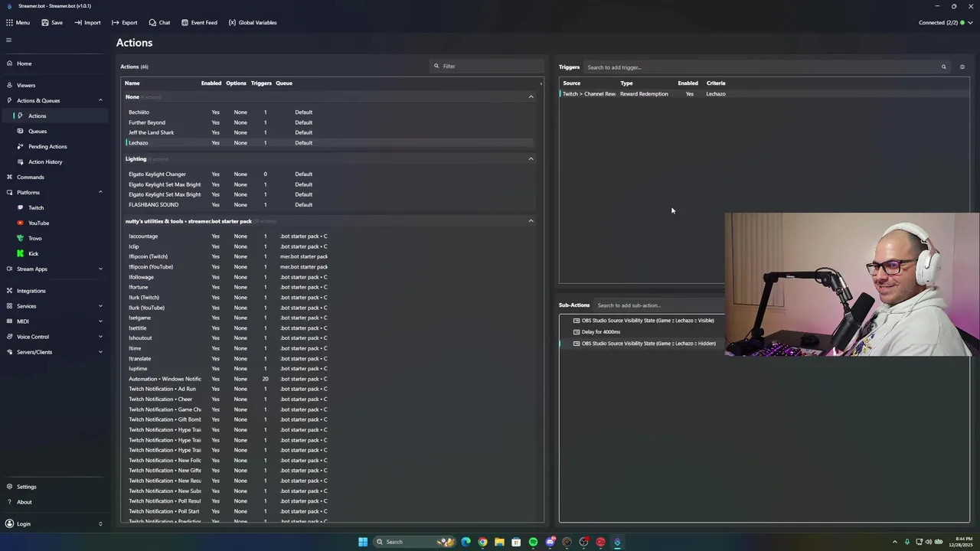Select the !accountage action
This screenshot has width=980, height=551.
pos(329,236)
